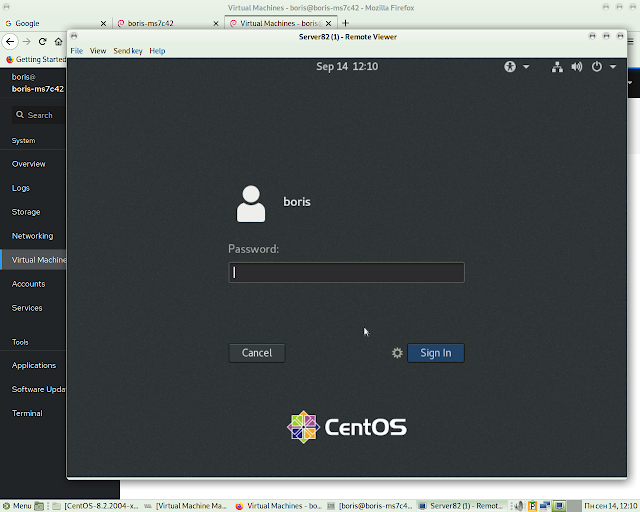Open a new Firefox tab with plus
The image size is (640, 512).
tap(345, 23)
